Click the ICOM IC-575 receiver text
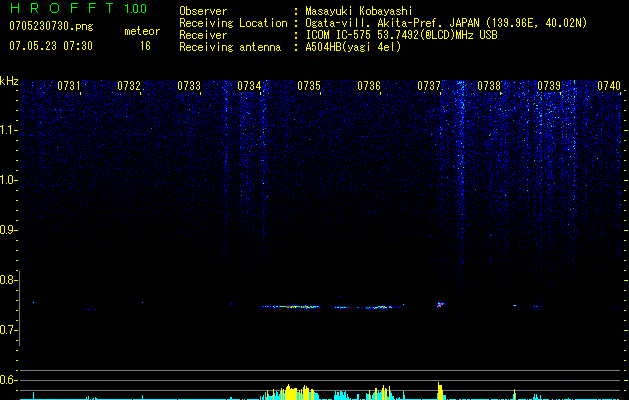Image resolution: width=629 pixels, height=400 pixels. point(401,35)
